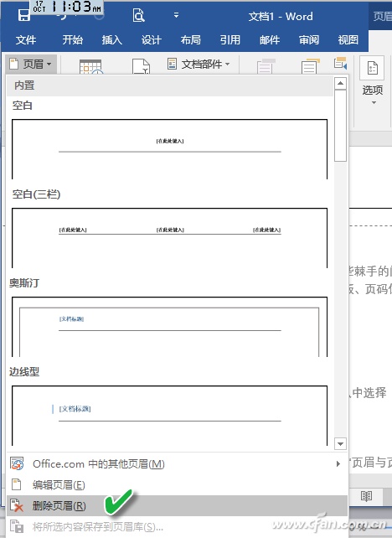Switch to the 视图 tab
This screenshot has height=538, width=392.
click(348, 39)
